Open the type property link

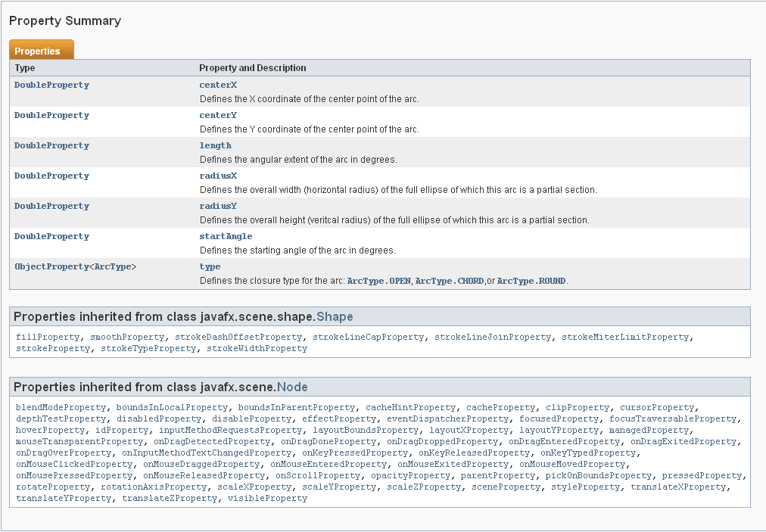pyautogui.click(x=210, y=266)
